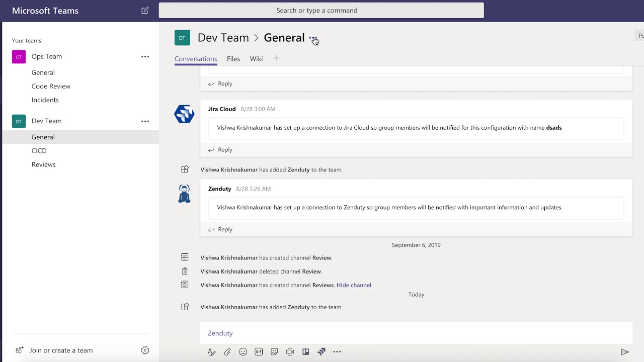Viewport: 644px width, 362px height.
Task: Click the Jira Cloud sender name
Action: 222,109
